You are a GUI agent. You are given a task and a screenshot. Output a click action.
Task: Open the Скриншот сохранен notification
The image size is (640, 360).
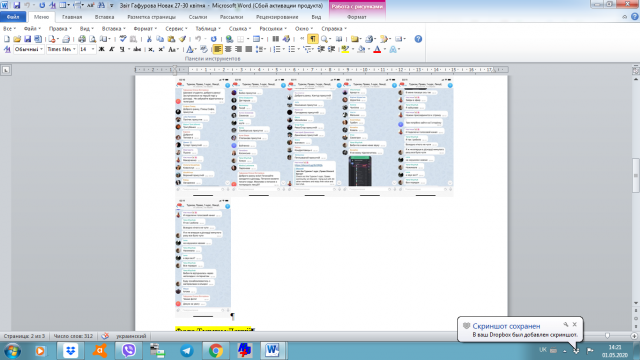click(x=506, y=326)
